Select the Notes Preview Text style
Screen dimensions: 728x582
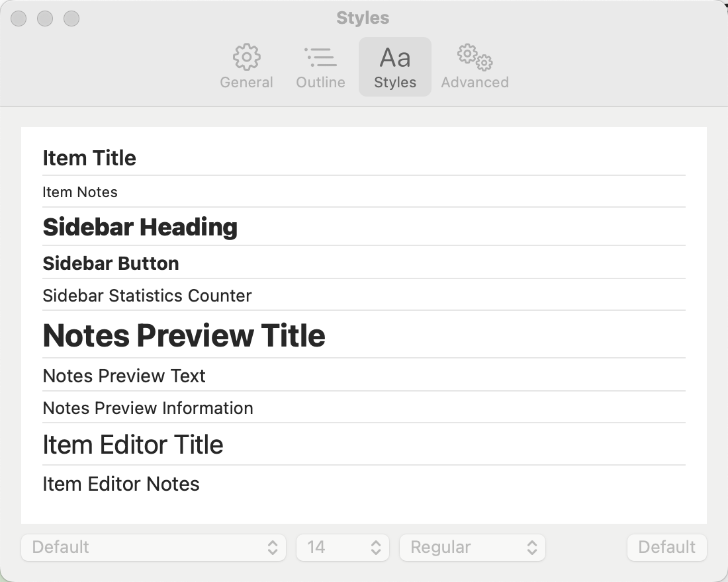364,375
